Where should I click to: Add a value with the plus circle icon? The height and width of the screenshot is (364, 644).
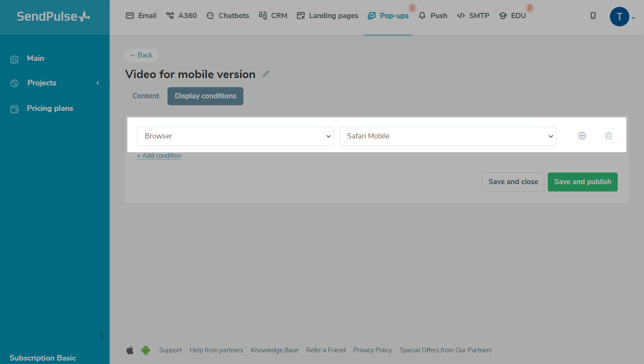click(582, 136)
